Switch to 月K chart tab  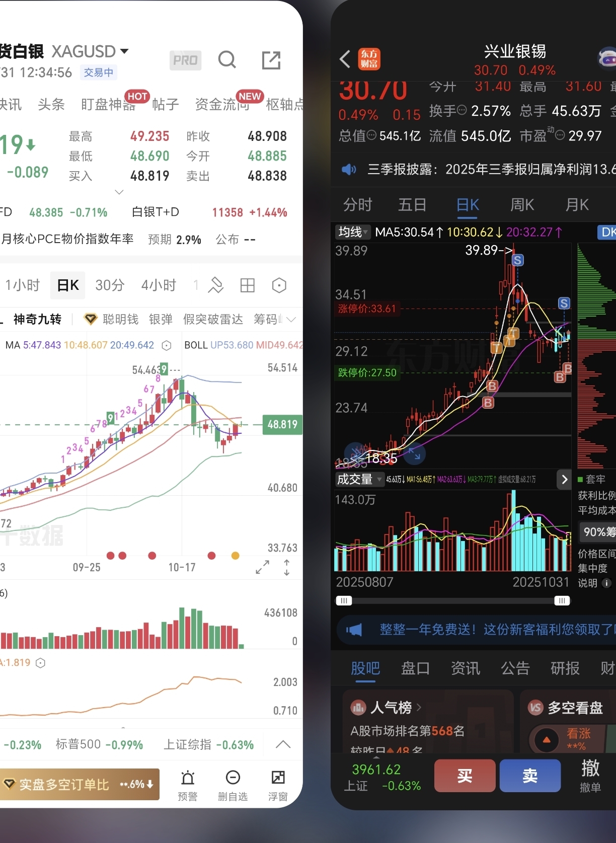point(577,205)
